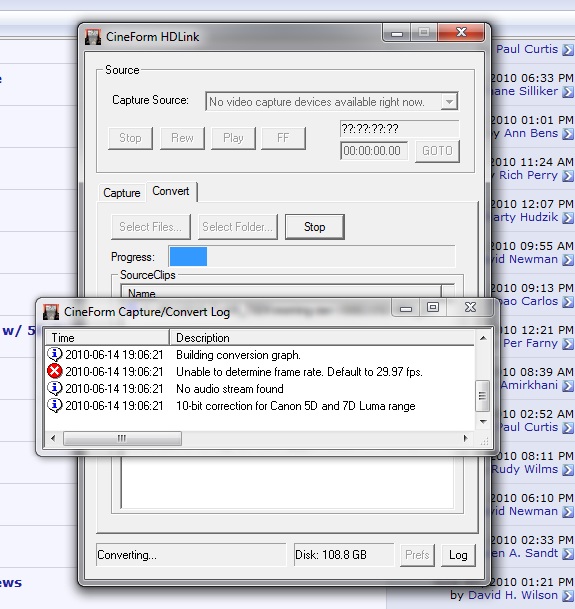Image resolution: width=575 pixels, height=609 pixels.
Task: Click the FF transport button
Action: [x=283, y=138]
